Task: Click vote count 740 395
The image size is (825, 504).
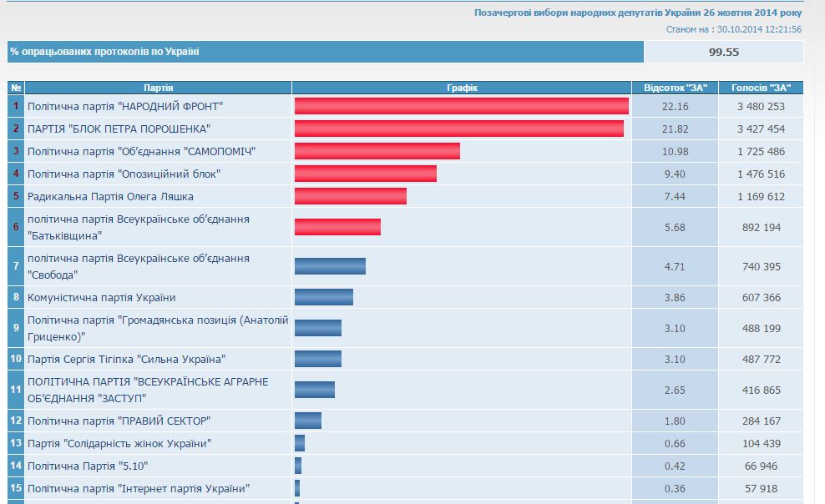Action: pyautogui.click(x=762, y=267)
